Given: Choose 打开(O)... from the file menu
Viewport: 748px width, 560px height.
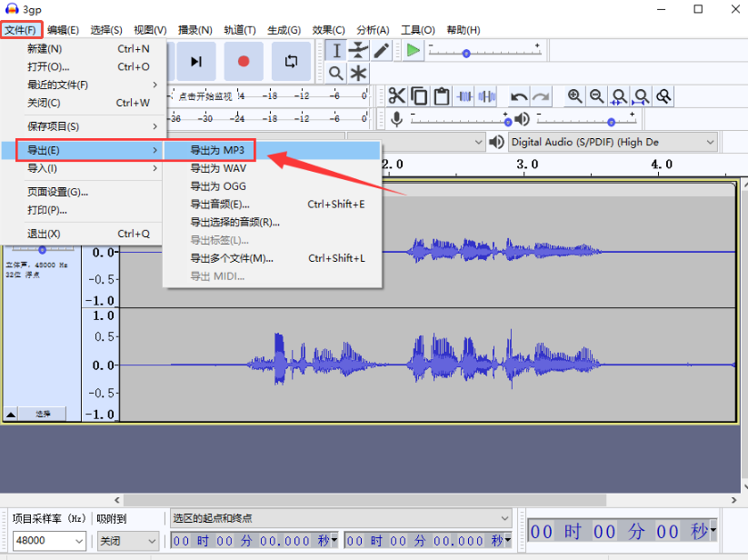Looking at the screenshot, I should tap(84, 66).
